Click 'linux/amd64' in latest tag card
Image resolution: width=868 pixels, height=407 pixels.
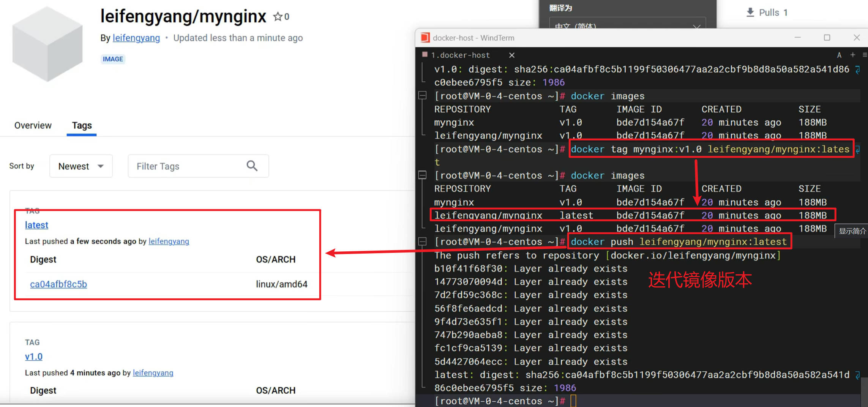(x=282, y=284)
